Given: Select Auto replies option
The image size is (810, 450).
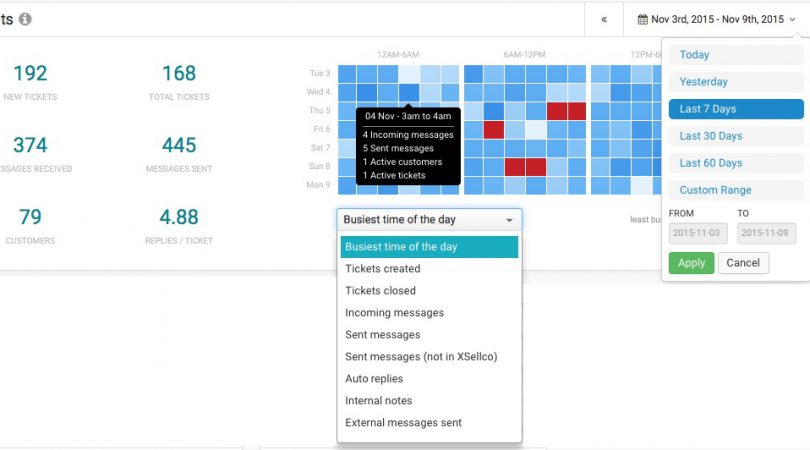Looking at the screenshot, I should [374, 379].
